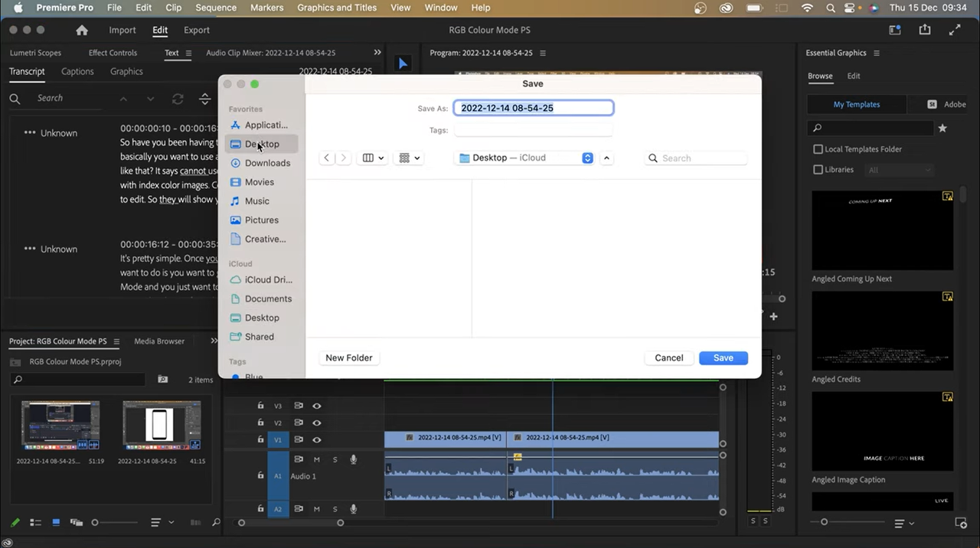980x548 pixels.
Task: Switch Project panel to freeform view
Action: tap(76, 523)
